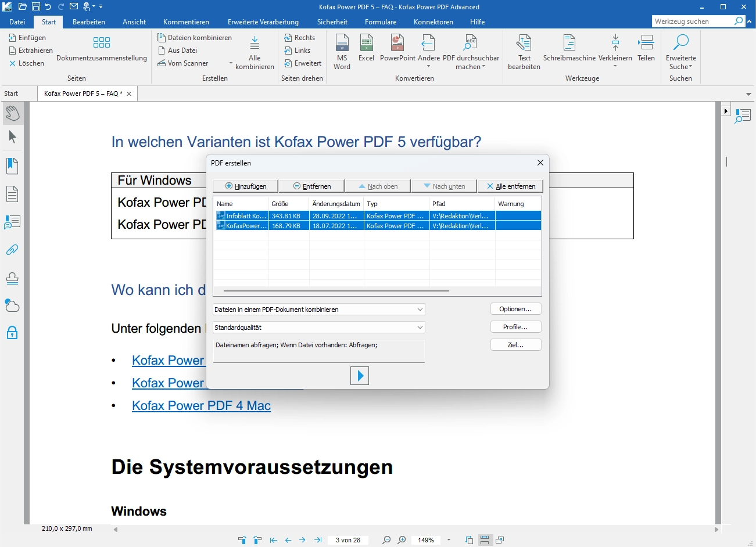
Task: Click the page number field showing 3 von 28
Action: coord(348,540)
